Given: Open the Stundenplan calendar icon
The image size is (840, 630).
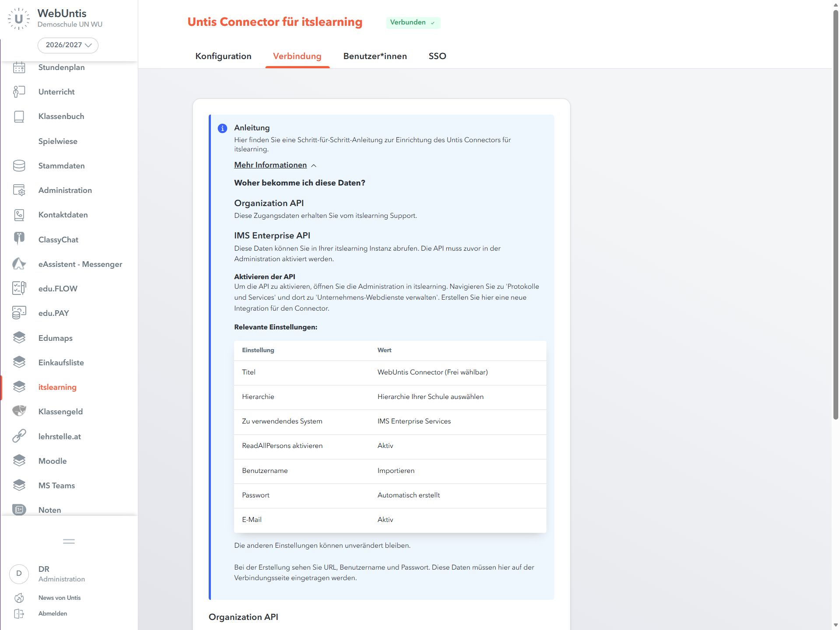Looking at the screenshot, I should 19,67.
